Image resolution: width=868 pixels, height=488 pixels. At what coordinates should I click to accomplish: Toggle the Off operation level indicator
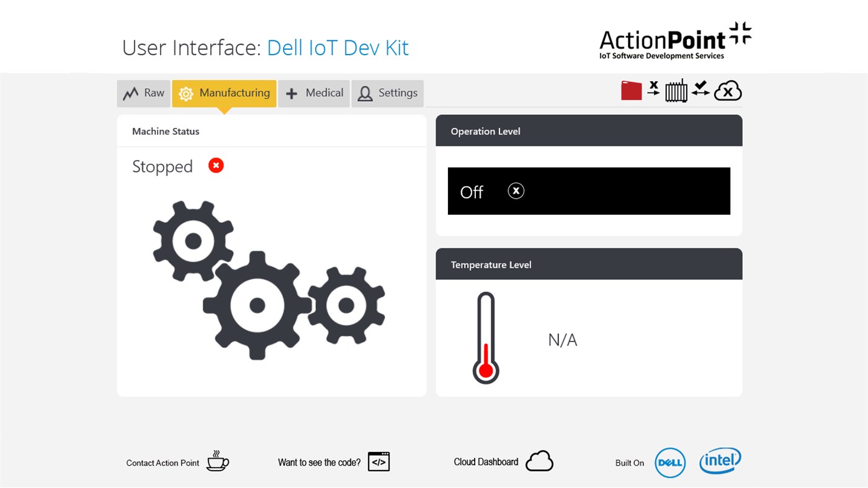(589, 191)
